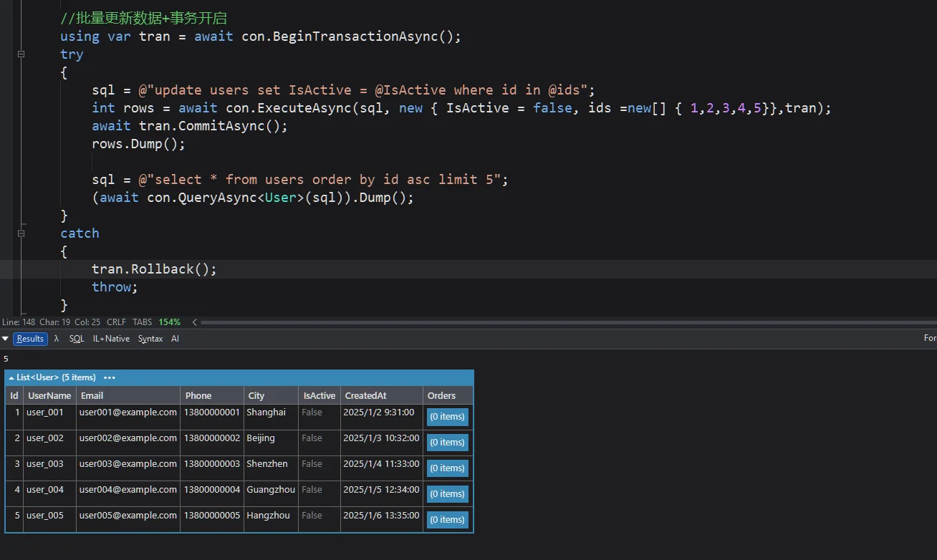
Task: Click the 'throw;' statement in the editor
Action: click(115, 287)
